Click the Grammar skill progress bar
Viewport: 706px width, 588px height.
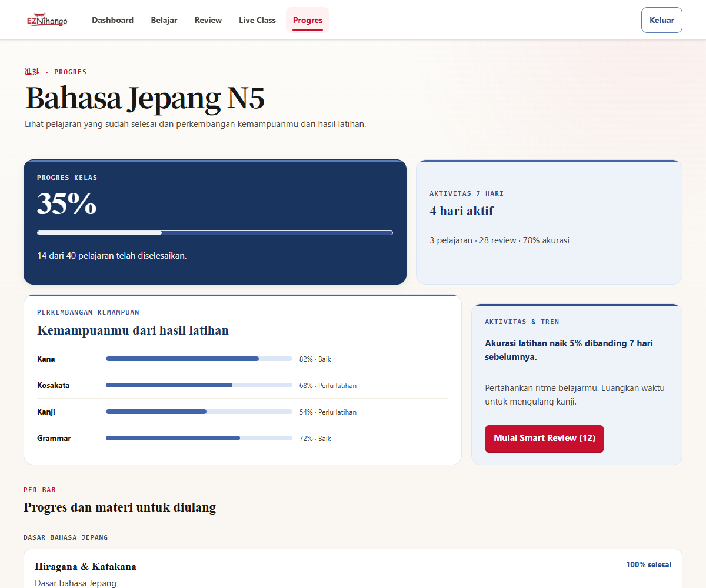pos(199,438)
